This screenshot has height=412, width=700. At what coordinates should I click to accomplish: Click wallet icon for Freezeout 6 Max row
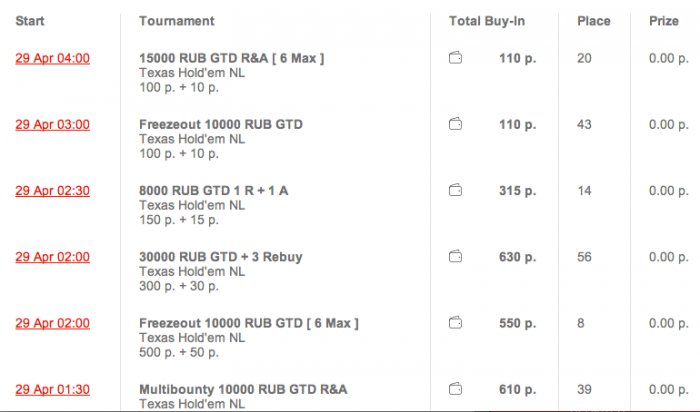coord(456,323)
